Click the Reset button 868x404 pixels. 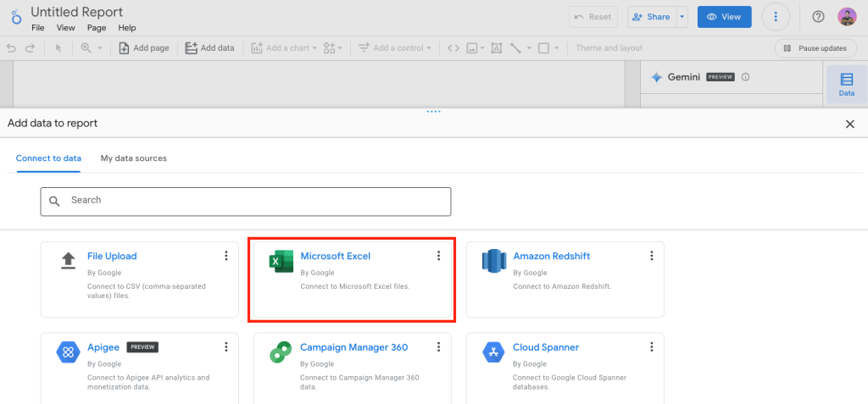coord(593,17)
